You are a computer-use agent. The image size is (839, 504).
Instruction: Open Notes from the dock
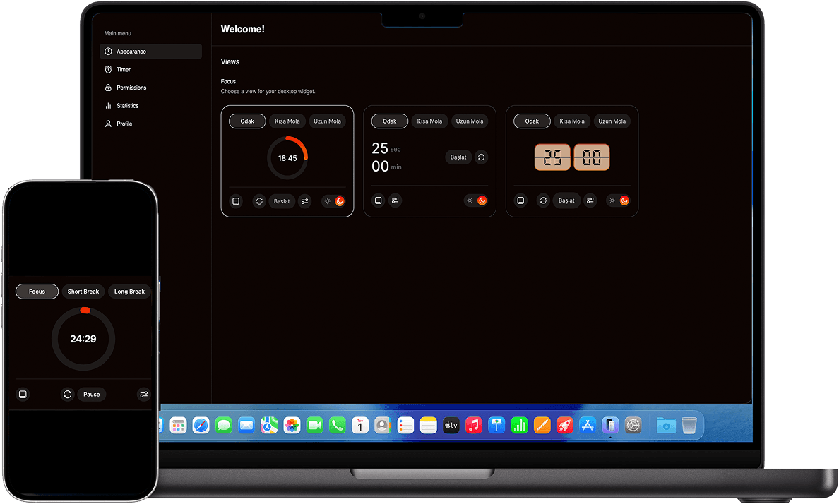[428, 426]
